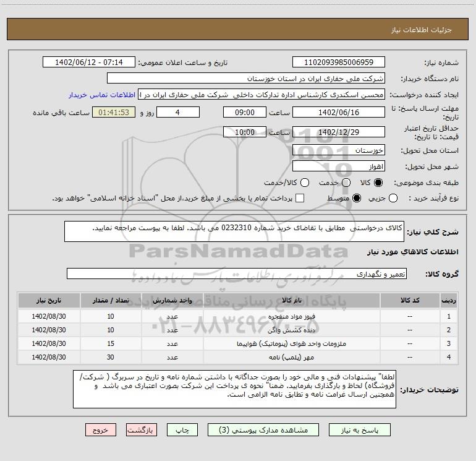Viewport: 476px width, 461px height.
Task: Click delivery city field اهواز
Action: tap(339, 166)
